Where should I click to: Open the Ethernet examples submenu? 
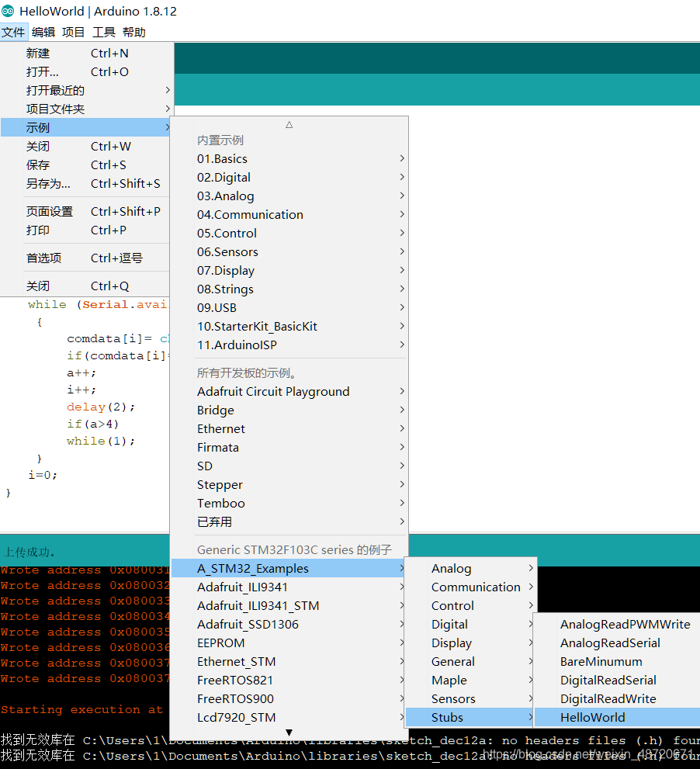click(x=289, y=429)
